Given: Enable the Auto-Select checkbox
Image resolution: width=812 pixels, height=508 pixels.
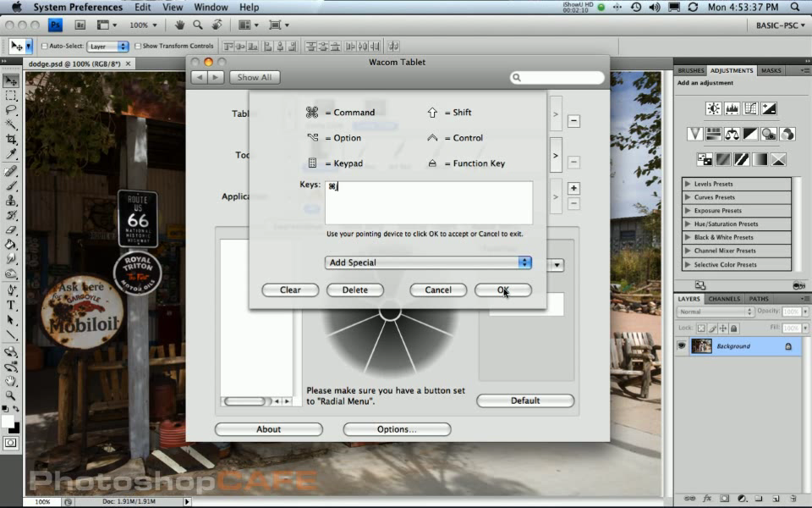Looking at the screenshot, I should point(44,47).
